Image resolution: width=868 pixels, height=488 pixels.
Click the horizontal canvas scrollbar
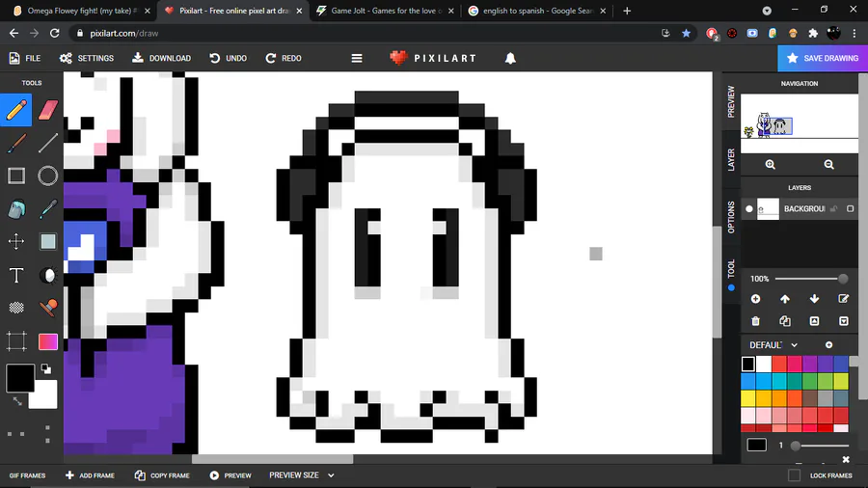tap(272, 459)
